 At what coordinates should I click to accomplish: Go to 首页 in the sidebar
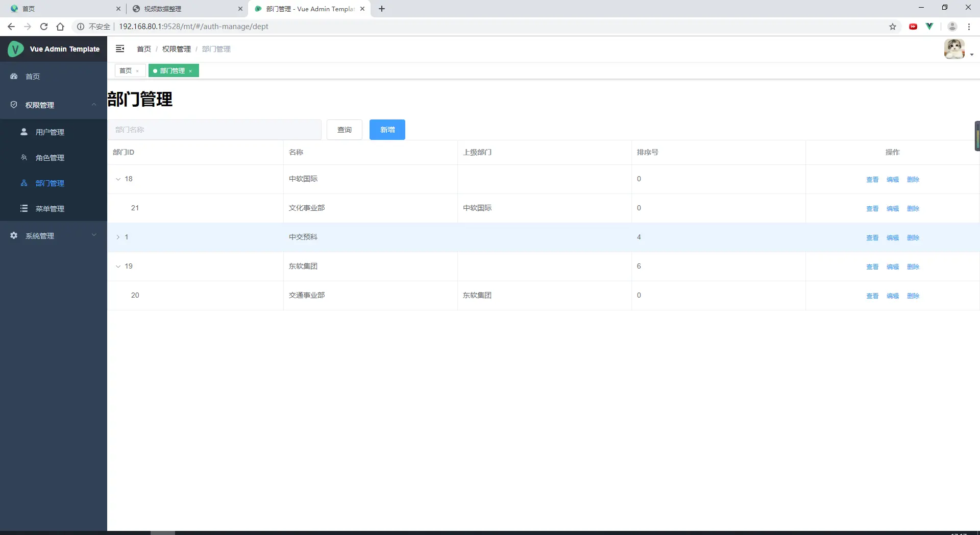(54, 76)
